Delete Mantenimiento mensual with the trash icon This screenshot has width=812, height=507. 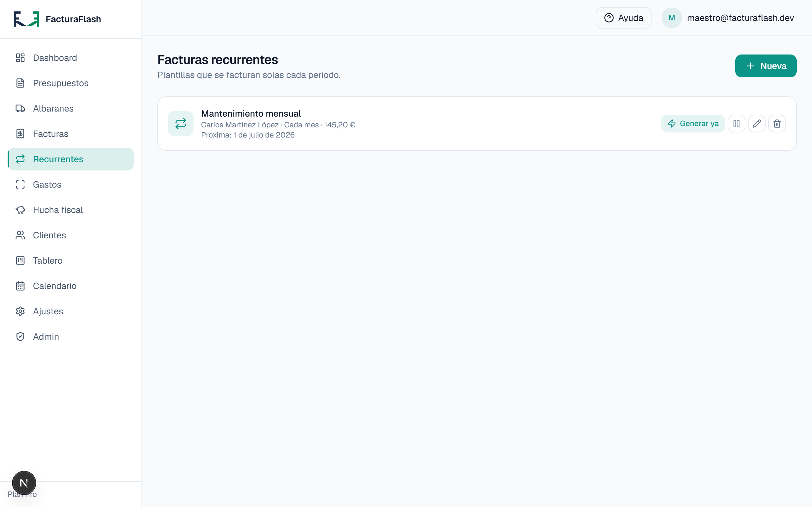point(777,124)
